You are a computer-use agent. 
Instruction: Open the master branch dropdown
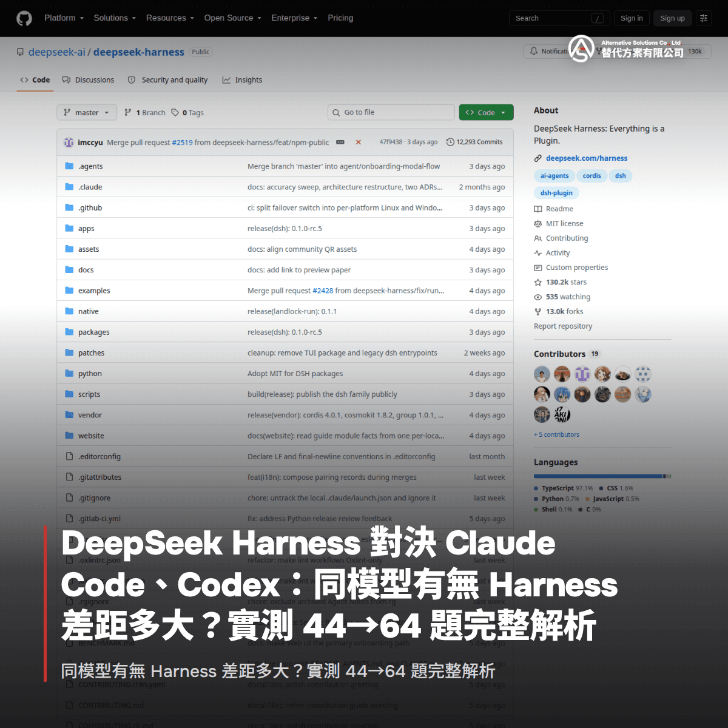86,112
